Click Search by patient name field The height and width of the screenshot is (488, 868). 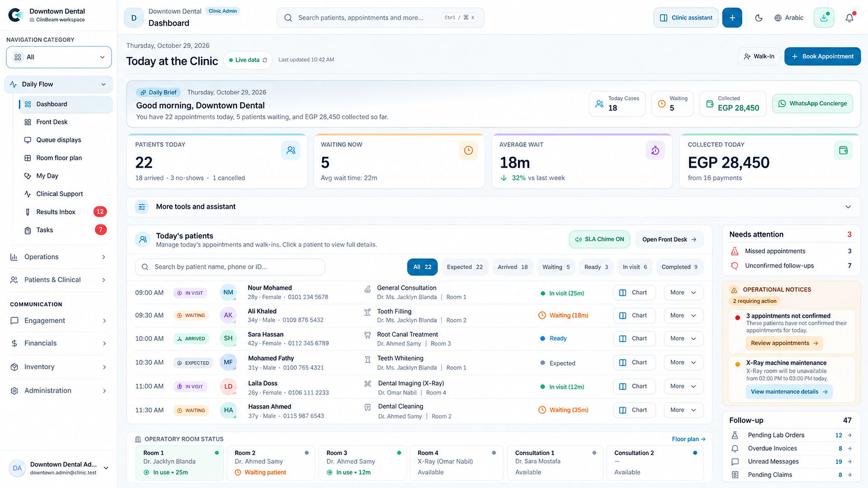(x=230, y=267)
